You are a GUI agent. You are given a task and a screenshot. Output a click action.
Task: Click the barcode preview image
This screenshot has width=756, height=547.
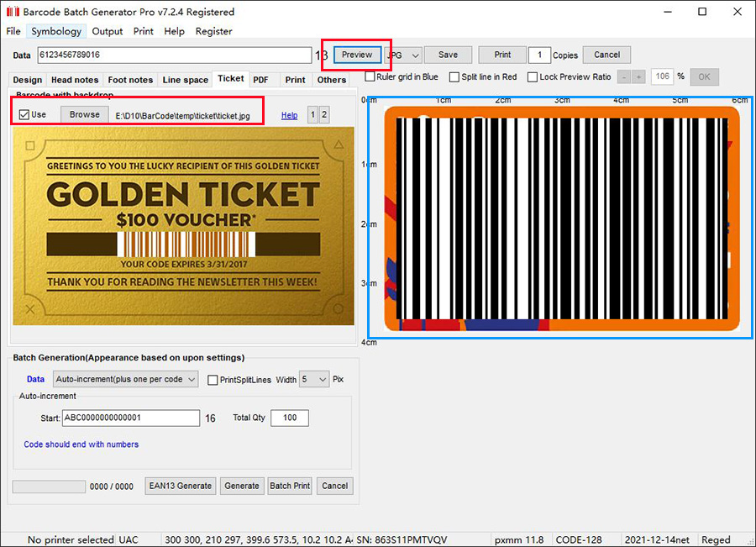pyautogui.click(x=562, y=218)
